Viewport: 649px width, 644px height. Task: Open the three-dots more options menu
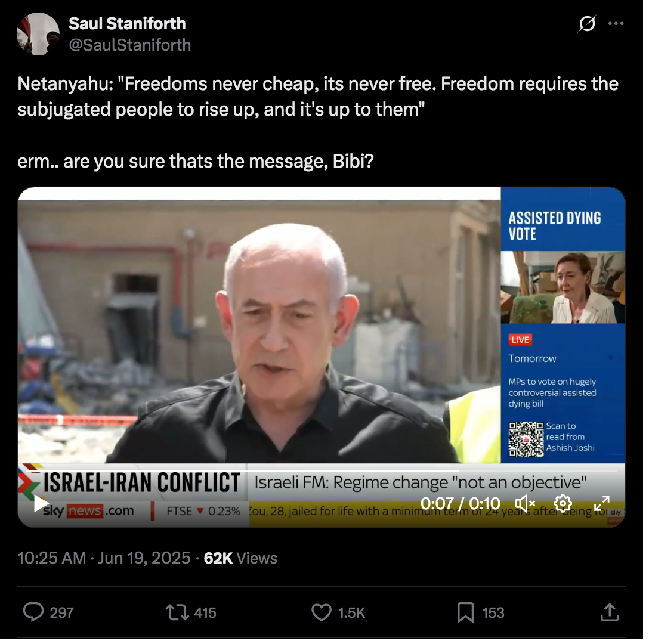tap(616, 24)
